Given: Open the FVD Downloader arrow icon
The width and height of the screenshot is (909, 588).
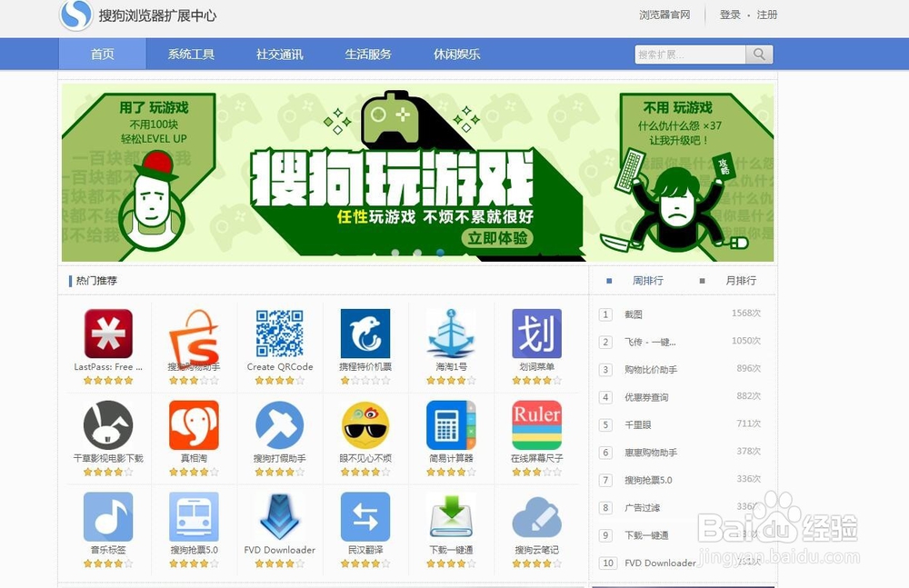Looking at the screenshot, I should (x=280, y=517).
